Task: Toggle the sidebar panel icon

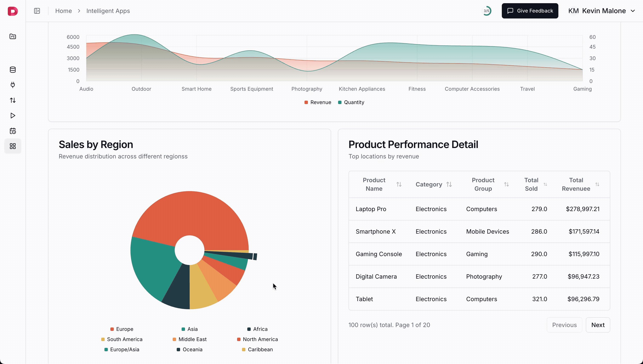Action: coord(37,11)
